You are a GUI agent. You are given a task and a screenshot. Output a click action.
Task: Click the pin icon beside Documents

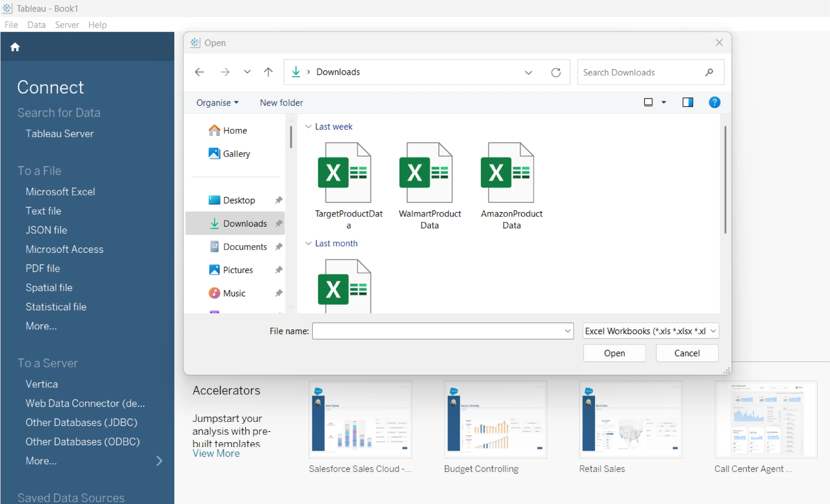tap(279, 246)
